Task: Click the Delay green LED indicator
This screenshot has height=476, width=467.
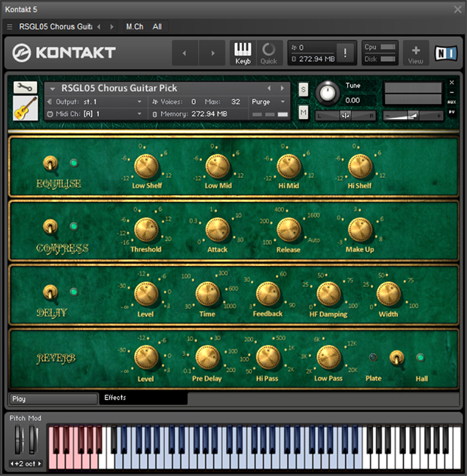Action: click(x=74, y=291)
